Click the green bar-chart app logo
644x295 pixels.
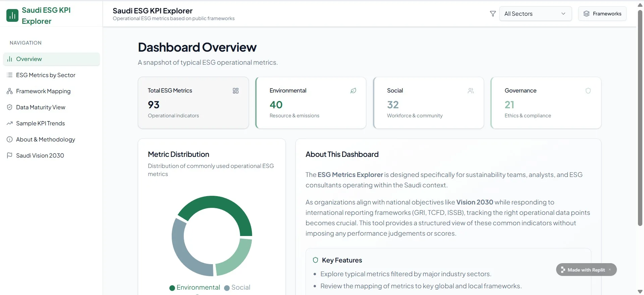(12, 15)
